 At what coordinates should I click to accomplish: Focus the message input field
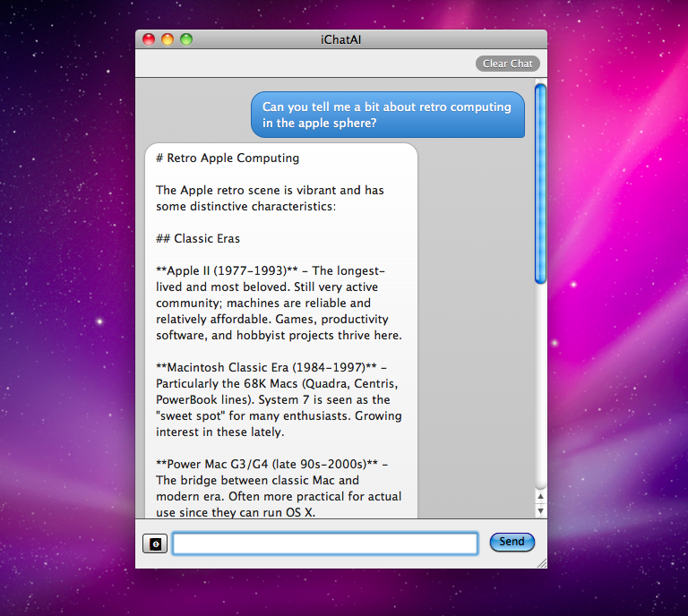325,543
